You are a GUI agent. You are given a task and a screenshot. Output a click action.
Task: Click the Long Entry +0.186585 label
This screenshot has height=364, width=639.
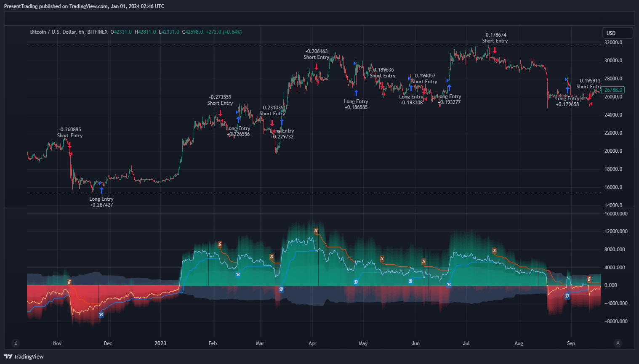pyautogui.click(x=356, y=104)
